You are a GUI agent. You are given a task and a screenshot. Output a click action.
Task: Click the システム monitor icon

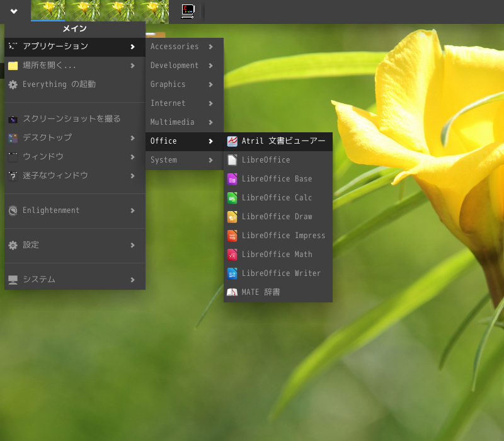[x=13, y=280]
